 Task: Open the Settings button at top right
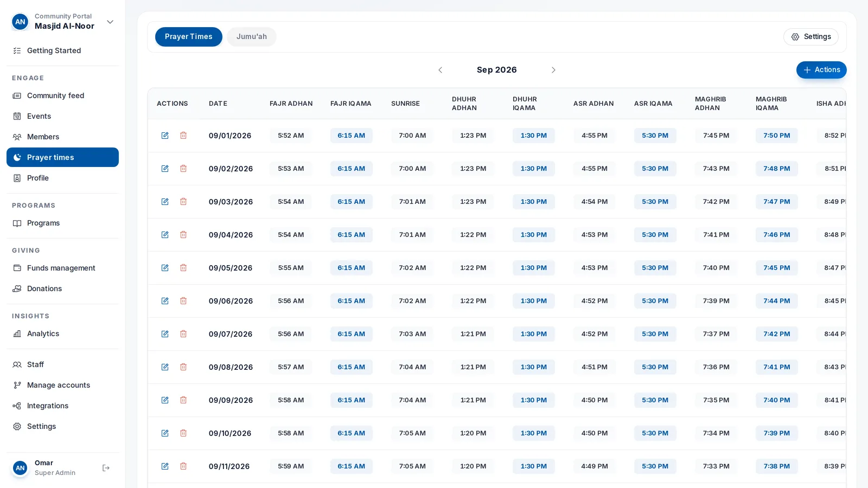[x=811, y=37]
